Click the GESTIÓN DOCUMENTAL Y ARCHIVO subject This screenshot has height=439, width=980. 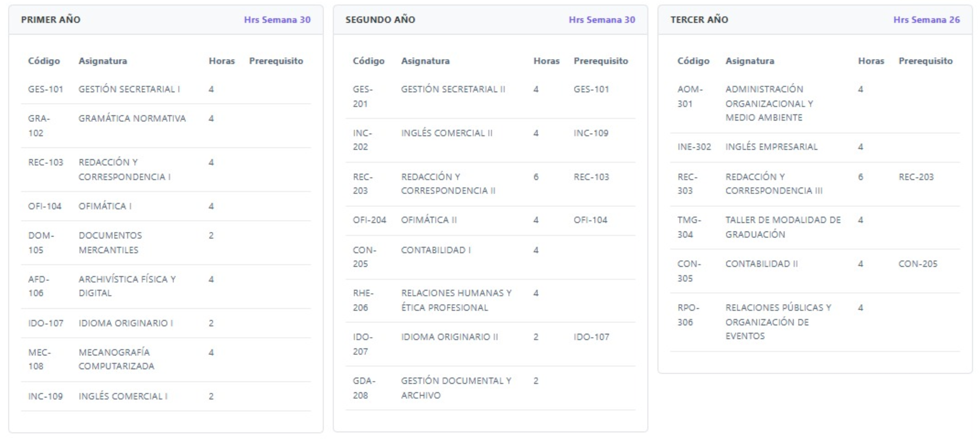(x=456, y=388)
